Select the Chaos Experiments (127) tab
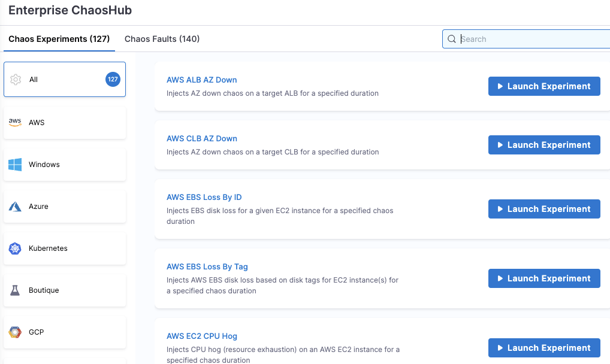The width and height of the screenshot is (610, 364). 59,39
